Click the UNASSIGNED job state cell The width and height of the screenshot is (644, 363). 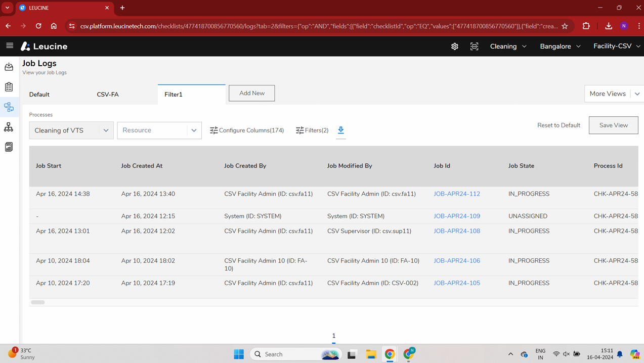(x=528, y=216)
